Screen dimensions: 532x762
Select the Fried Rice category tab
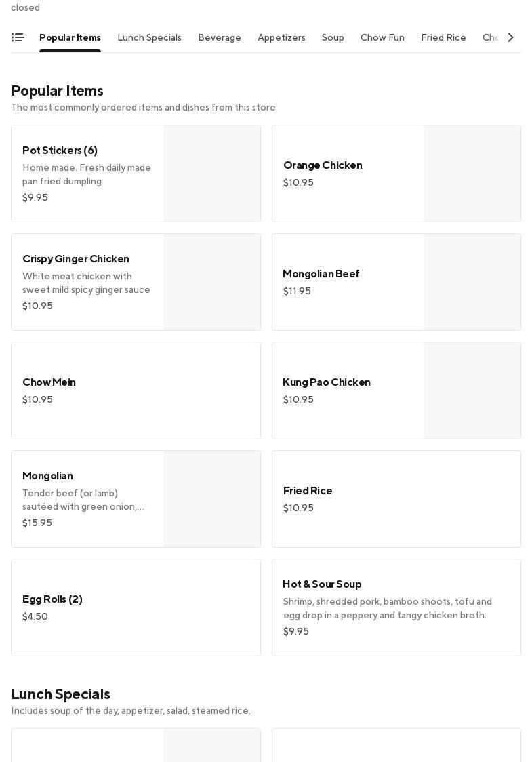[443, 38]
